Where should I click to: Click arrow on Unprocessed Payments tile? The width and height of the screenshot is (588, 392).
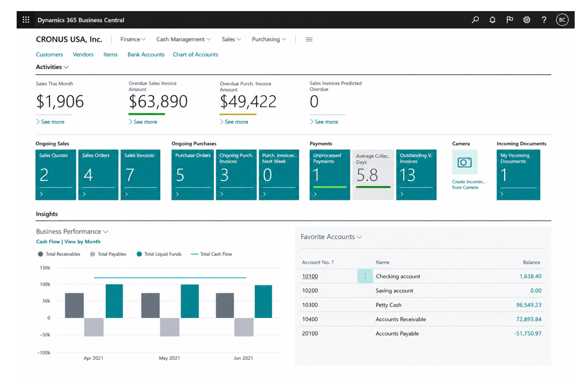[315, 194]
